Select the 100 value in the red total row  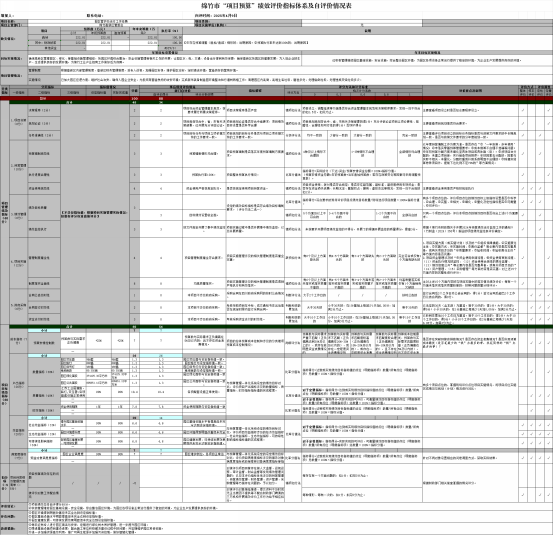point(134,98)
